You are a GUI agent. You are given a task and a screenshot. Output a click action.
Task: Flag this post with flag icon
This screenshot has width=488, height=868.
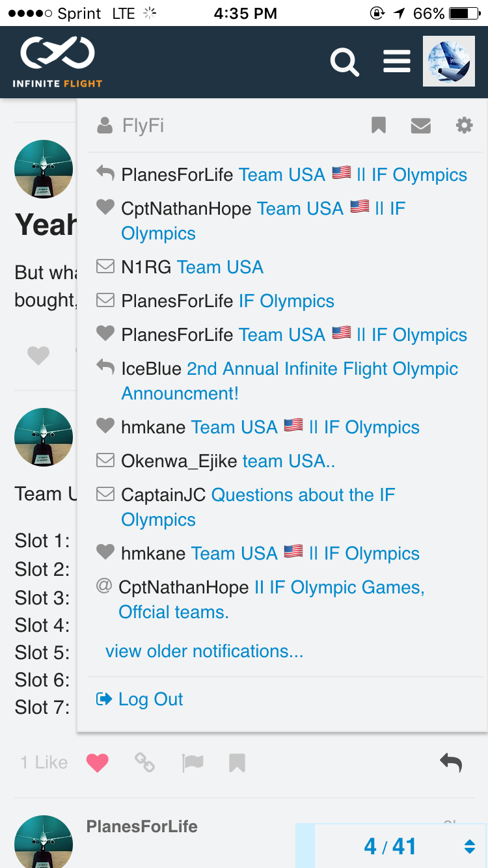click(x=193, y=763)
